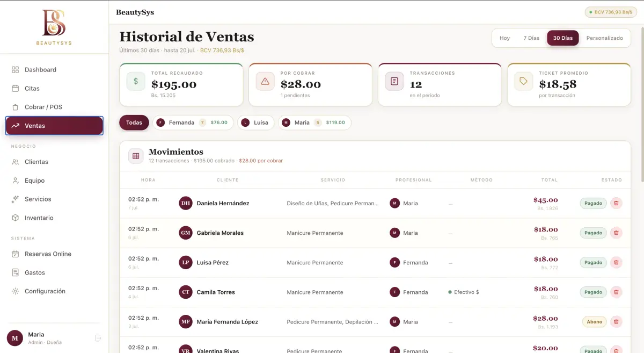Delete the María Fernanda López transaction
644x353 pixels.
(x=616, y=321)
